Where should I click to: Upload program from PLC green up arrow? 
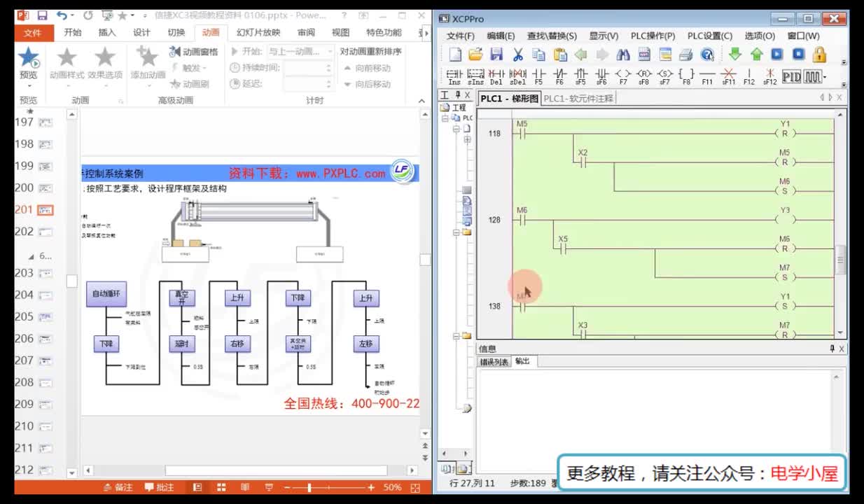point(756,55)
